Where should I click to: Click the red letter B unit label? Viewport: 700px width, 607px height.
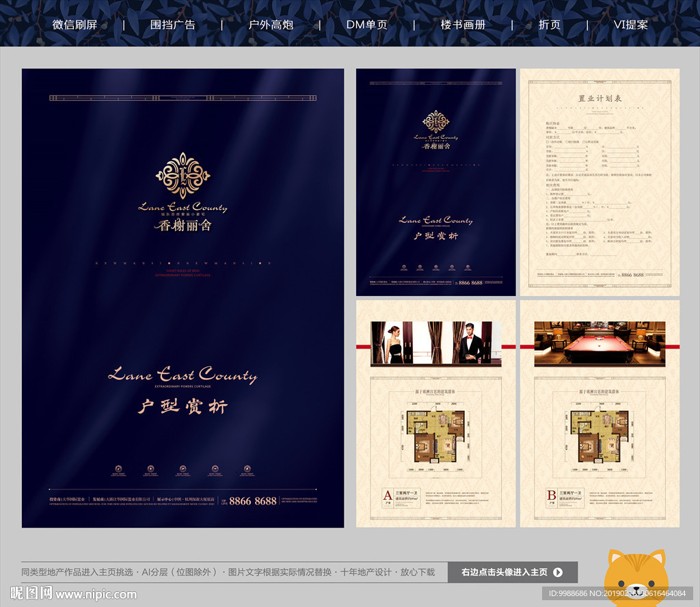(x=552, y=494)
